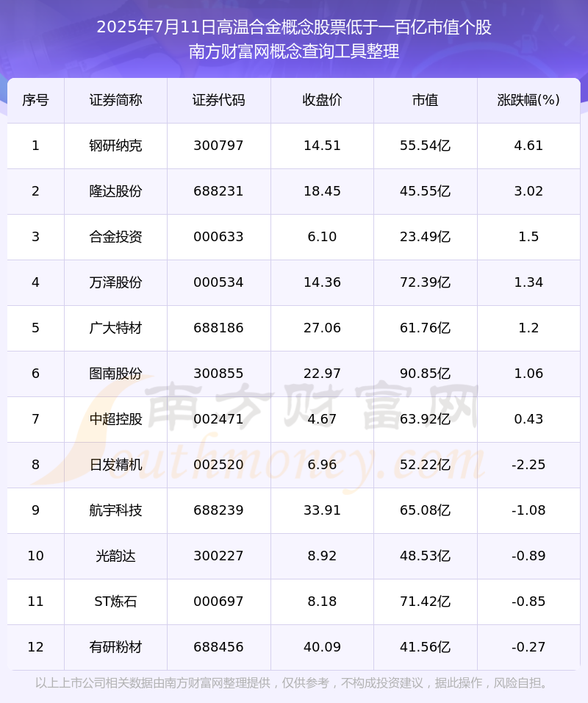The image size is (588, 703).
Task: Click change value -0.27
Action: point(529,647)
